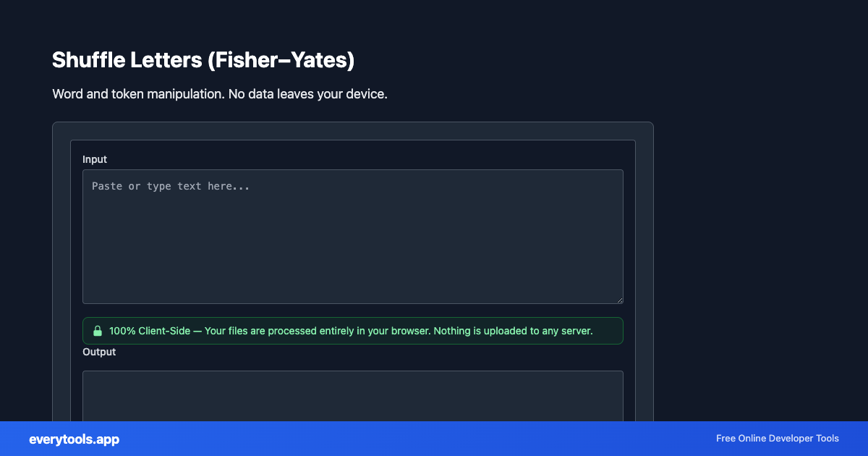The width and height of the screenshot is (868, 456).
Task: Click the Shuffle Letters (Fisher–Yates) heading
Action: click(x=203, y=60)
